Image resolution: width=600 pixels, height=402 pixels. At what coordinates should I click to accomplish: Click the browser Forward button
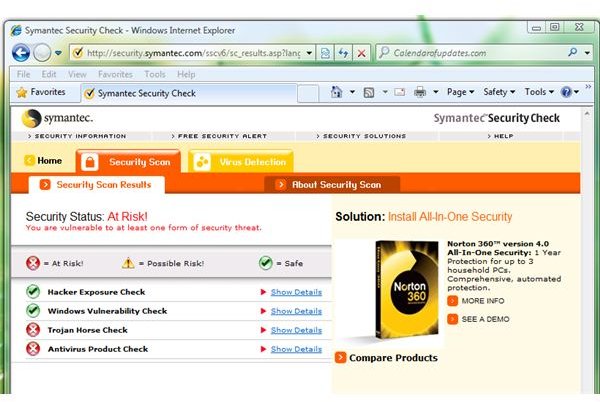(41, 52)
